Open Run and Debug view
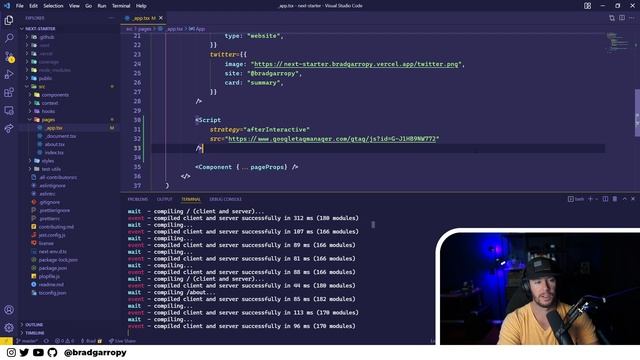 point(9,74)
